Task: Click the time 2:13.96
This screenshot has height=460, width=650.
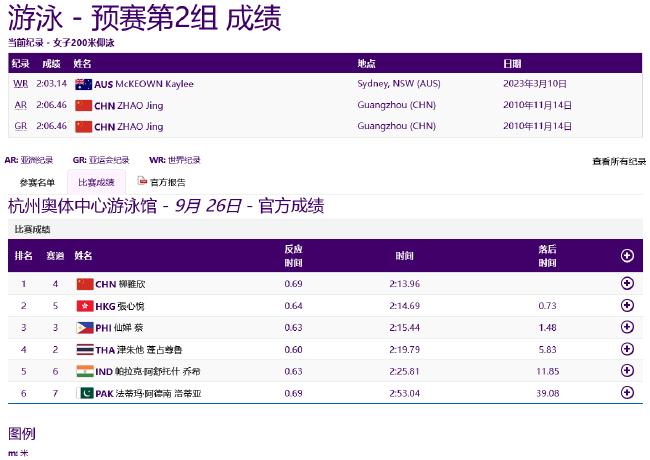Action: click(x=405, y=284)
